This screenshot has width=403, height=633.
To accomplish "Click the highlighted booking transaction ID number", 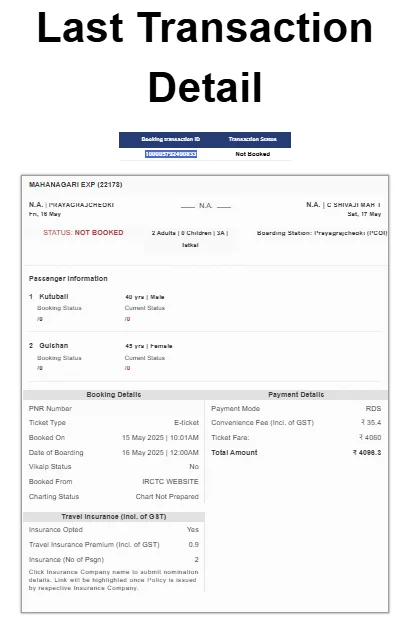I will click(x=171, y=154).
